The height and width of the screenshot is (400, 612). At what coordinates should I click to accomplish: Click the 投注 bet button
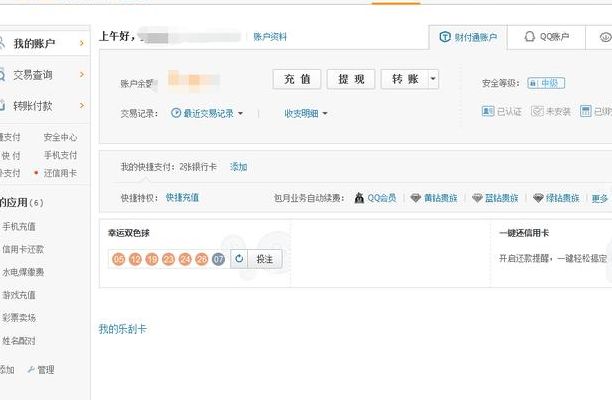pyautogui.click(x=265, y=259)
